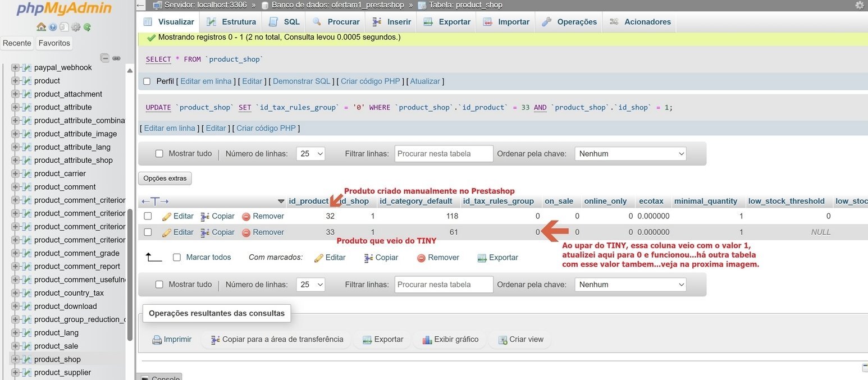The image size is (868, 380).
Task: Open page settings gear at top right
Action: (860, 5)
